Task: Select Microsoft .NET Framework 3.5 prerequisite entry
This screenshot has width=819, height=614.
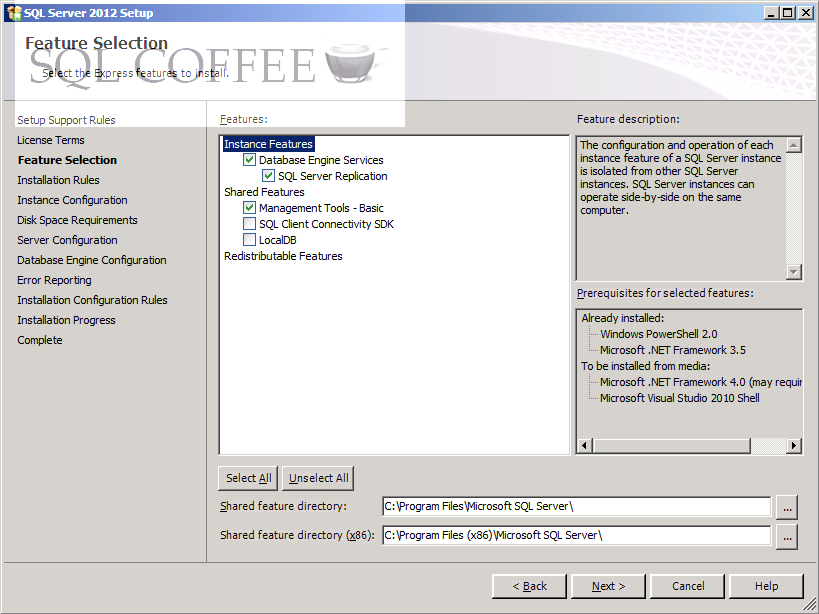Action: [673, 350]
